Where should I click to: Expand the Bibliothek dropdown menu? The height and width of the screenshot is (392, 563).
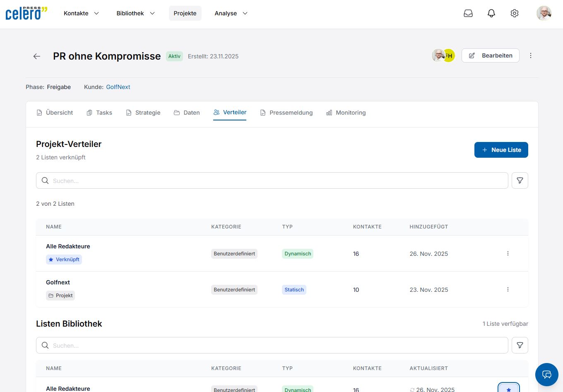pos(135,13)
